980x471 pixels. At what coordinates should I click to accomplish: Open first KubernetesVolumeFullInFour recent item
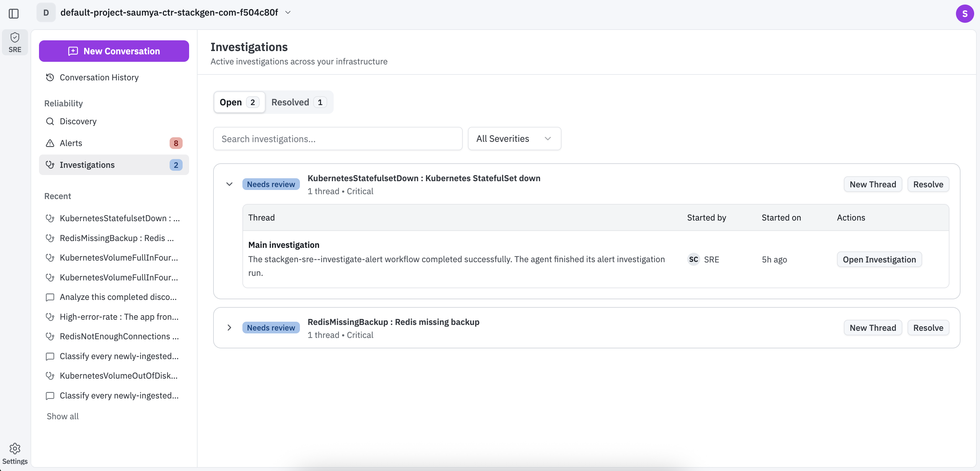coord(114,258)
